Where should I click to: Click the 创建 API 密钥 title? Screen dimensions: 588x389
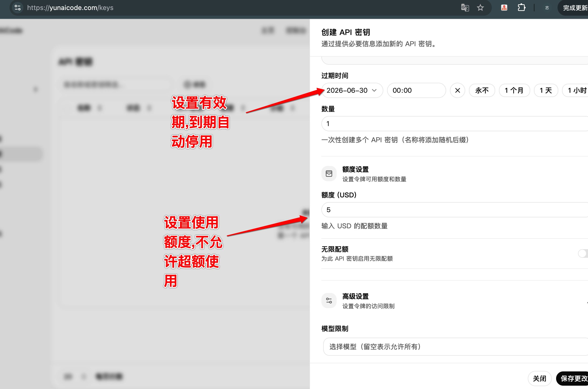point(346,32)
